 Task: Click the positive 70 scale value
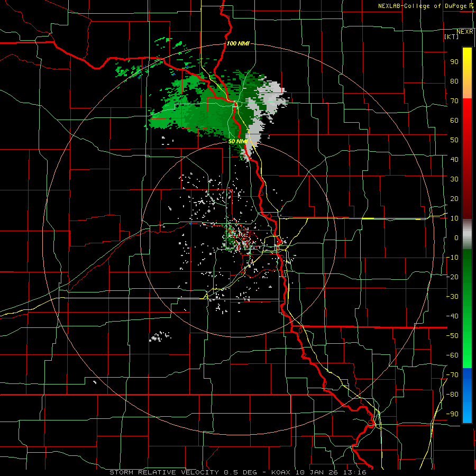454,101
